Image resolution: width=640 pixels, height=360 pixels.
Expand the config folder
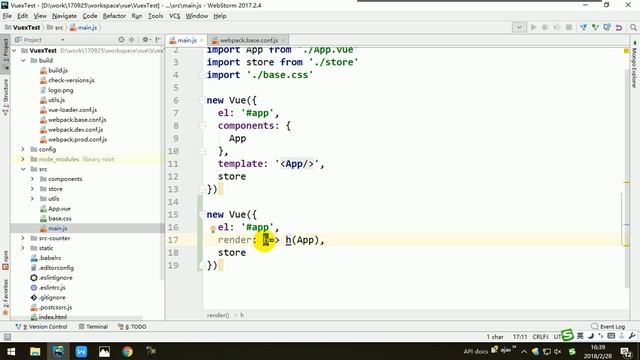pos(23,149)
